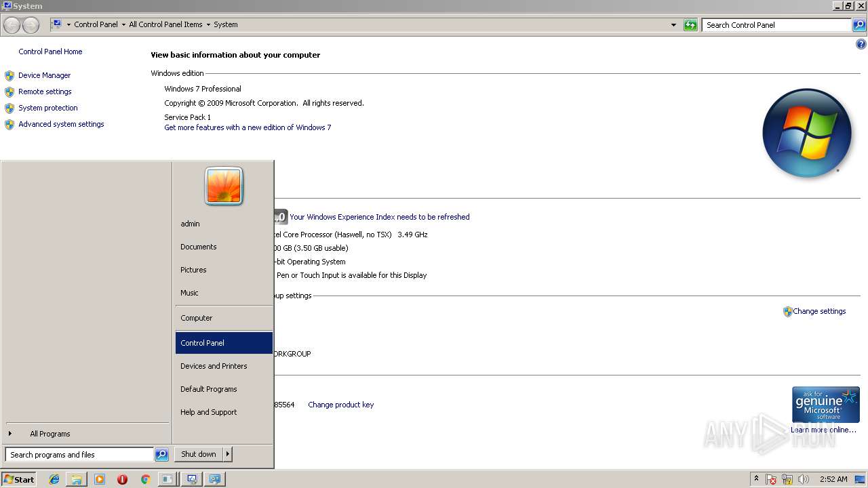Click the shield icon beside Remote settings
Screen dimensions: 868x488
click(x=9, y=91)
